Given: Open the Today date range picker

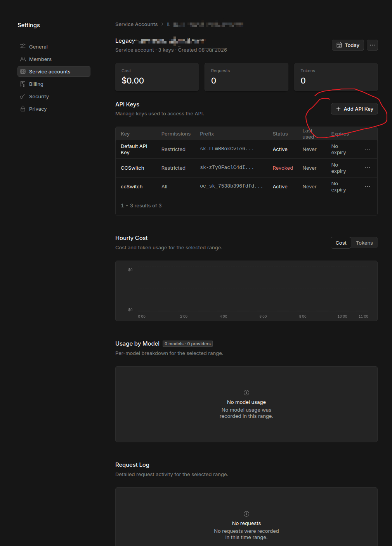Looking at the screenshot, I should 348,45.
